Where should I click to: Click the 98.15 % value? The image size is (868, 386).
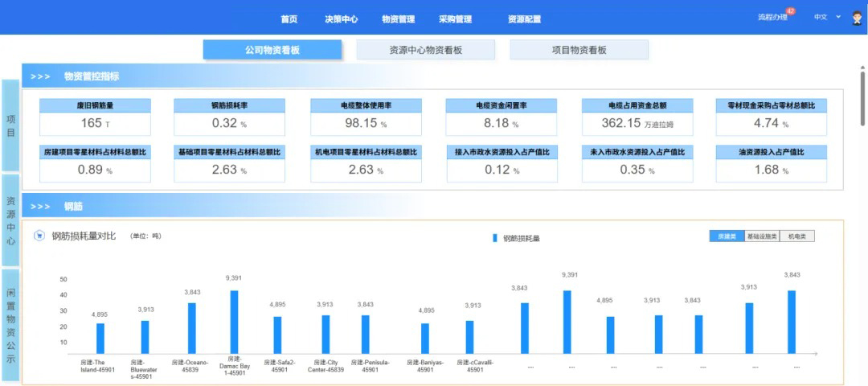(x=366, y=124)
